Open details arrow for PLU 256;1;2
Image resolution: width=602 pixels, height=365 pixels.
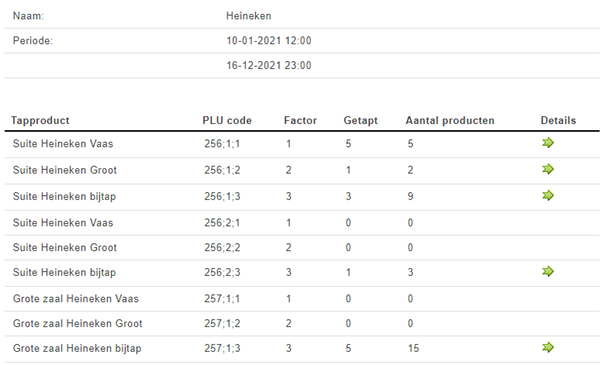tap(548, 169)
